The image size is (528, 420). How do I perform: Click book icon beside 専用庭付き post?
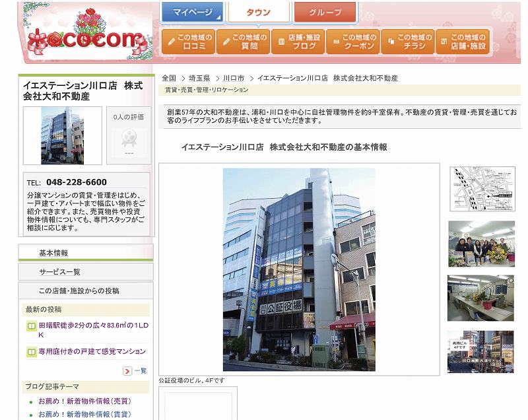pos(31,352)
